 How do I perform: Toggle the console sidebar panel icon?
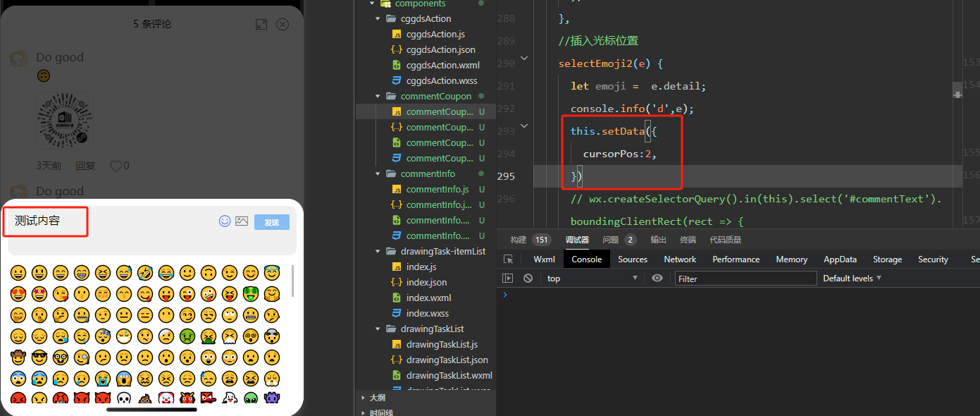tap(507, 279)
